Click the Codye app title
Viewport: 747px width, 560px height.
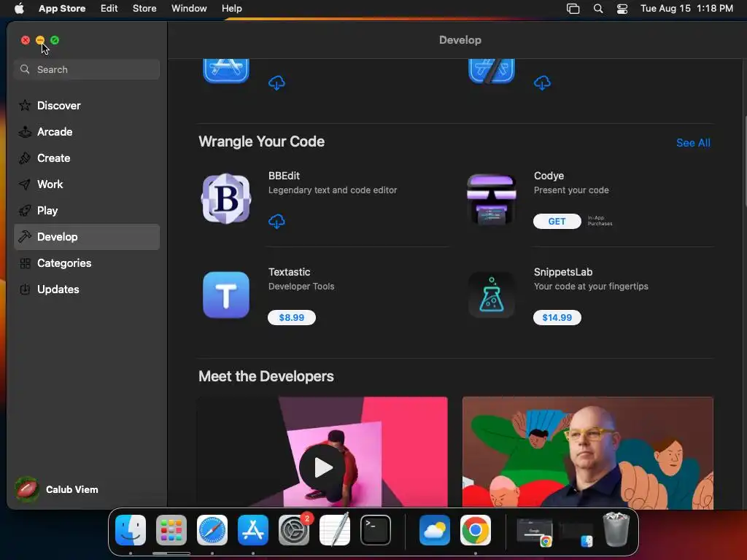(549, 176)
